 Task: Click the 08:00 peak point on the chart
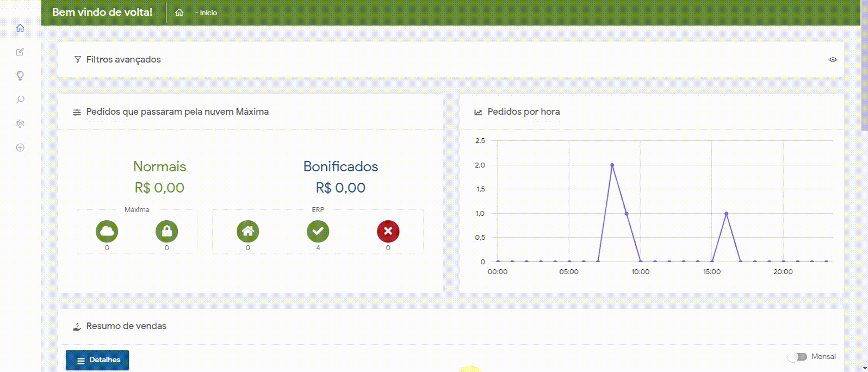[612, 165]
